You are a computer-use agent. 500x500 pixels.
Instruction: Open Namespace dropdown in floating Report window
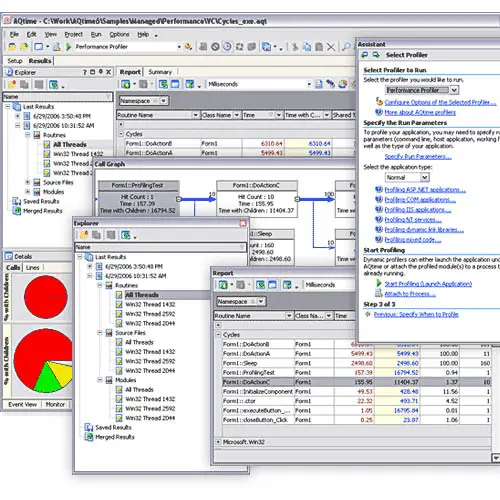pos(261,302)
